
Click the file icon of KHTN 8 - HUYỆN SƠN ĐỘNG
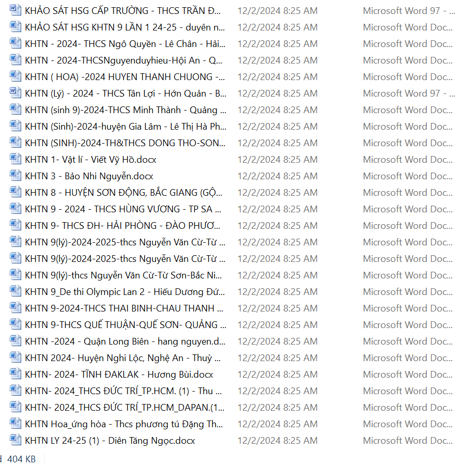point(16,192)
